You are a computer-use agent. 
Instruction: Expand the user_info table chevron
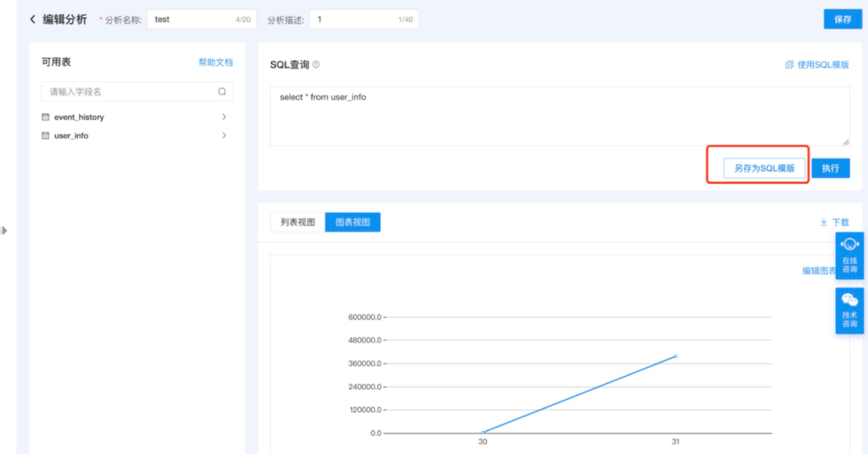(224, 135)
